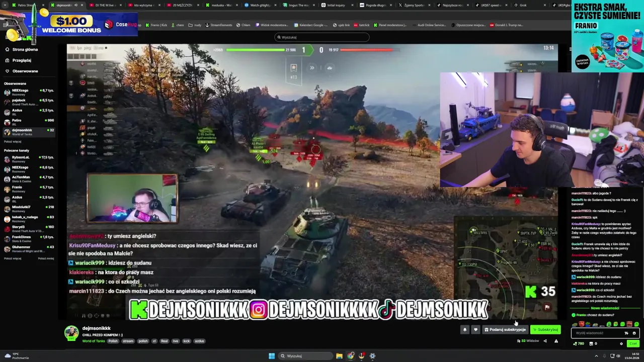Click the chat text formatting icon
The width and height of the screenshot is (644, 362).
[626, 333]
